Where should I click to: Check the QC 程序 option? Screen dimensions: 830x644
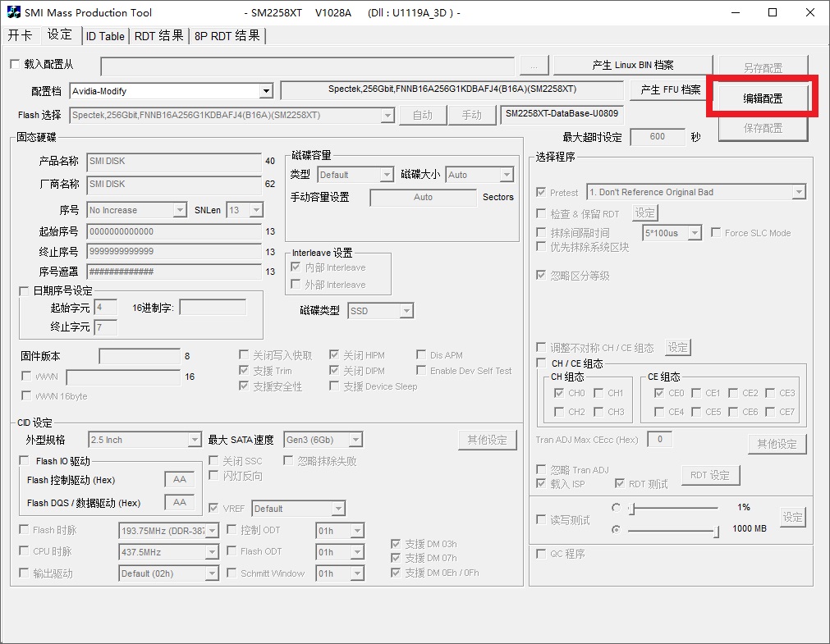click(x=541, y=554)
